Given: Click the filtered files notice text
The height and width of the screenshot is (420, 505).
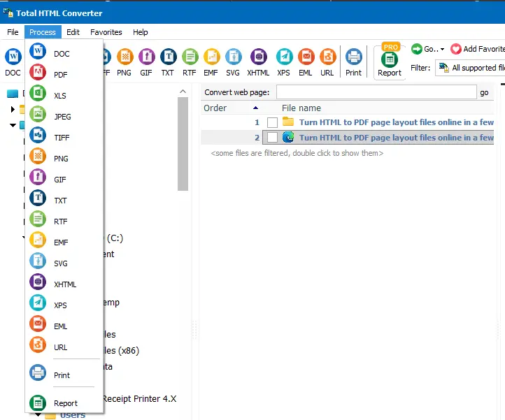Looking at the screenshot, I should 297,153.
